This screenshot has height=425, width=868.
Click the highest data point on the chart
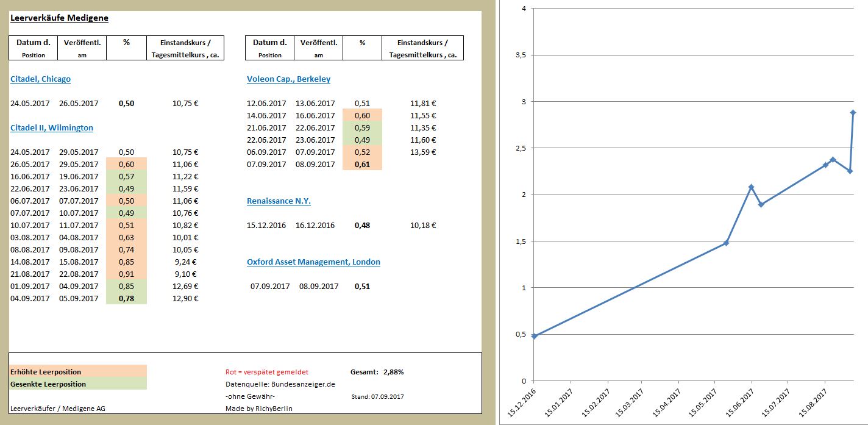click(x=852, y=112)
